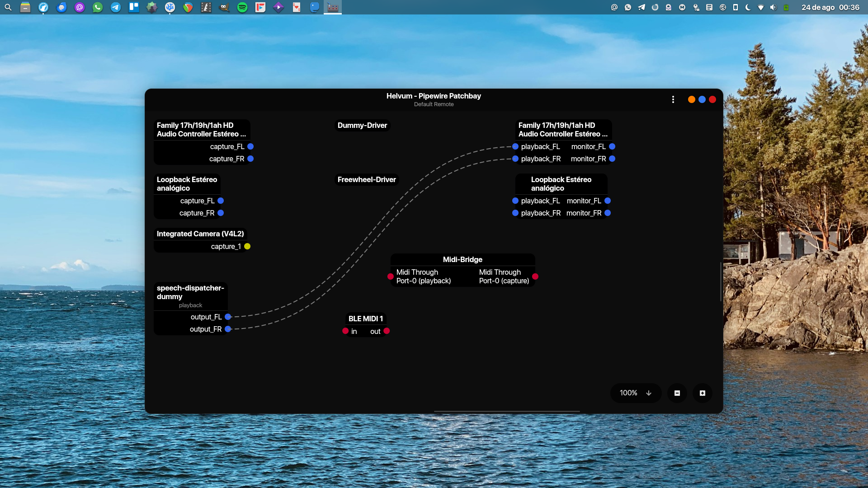Select the Midi-Bridge node header
The width and height of the screenshot is (868, 488).
[x=462, y=260]
